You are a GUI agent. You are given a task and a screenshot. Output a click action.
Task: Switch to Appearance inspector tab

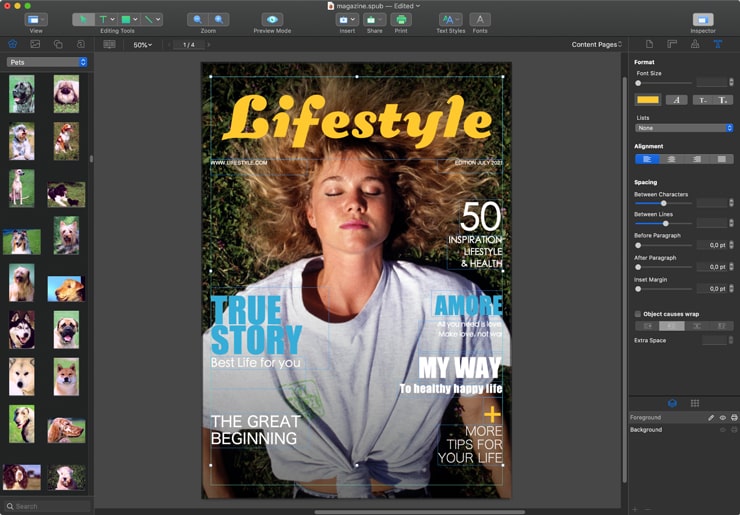pyautogui.click(x=695, y=44)
